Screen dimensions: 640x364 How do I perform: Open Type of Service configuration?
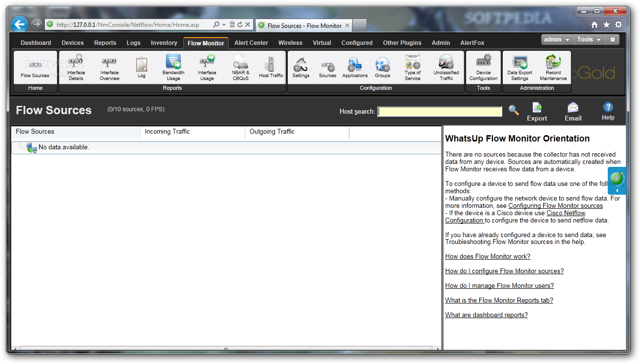pos(412,67)
